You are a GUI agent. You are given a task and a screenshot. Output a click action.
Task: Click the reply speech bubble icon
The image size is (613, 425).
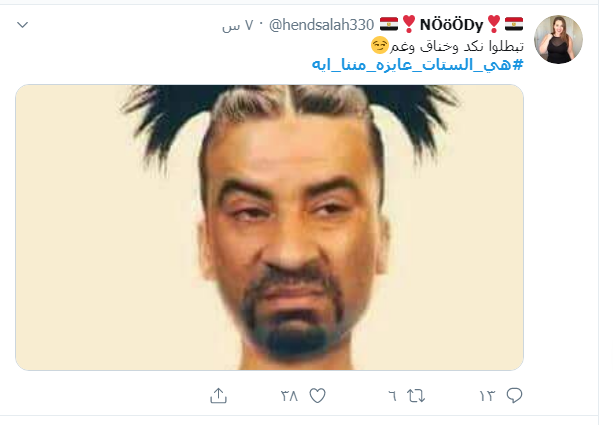click(514, 395)
